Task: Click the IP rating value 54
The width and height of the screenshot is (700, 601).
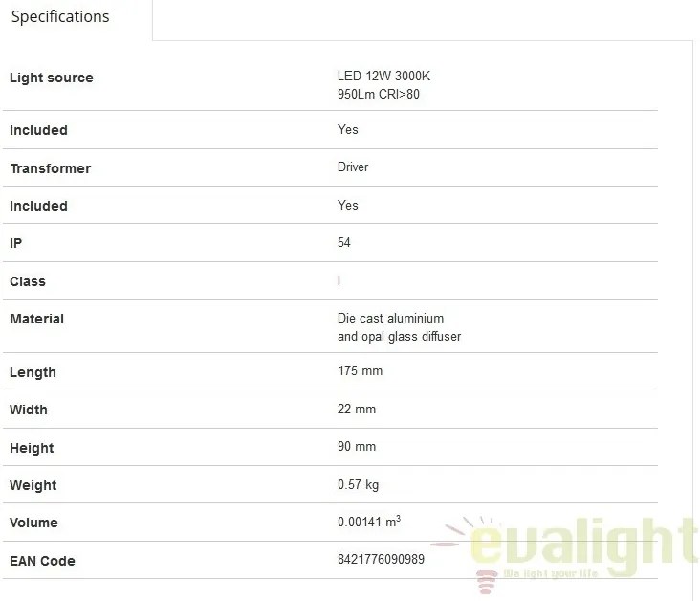Action: (343, 243)
